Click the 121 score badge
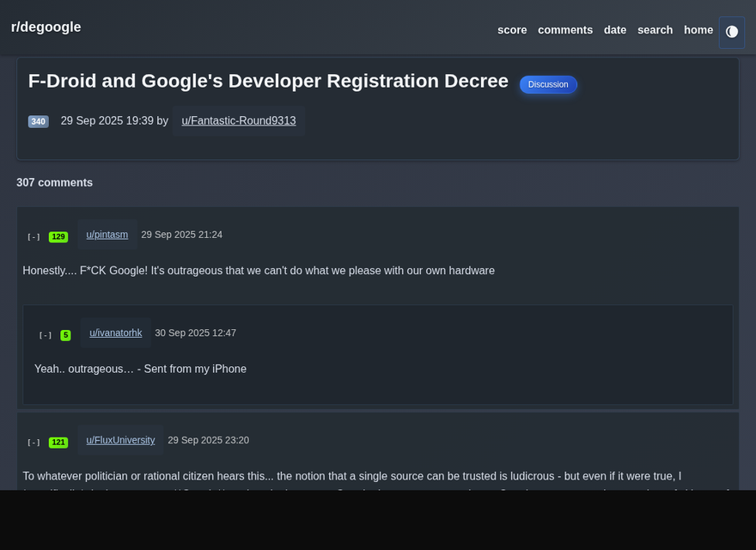The image size is (756, 550). coord(58,443)
